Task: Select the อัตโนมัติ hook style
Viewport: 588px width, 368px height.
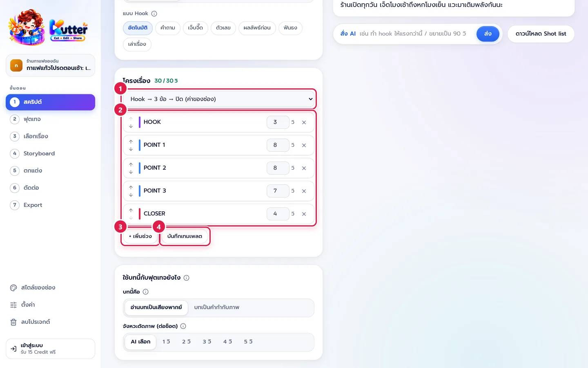Action: click(138, 28)
